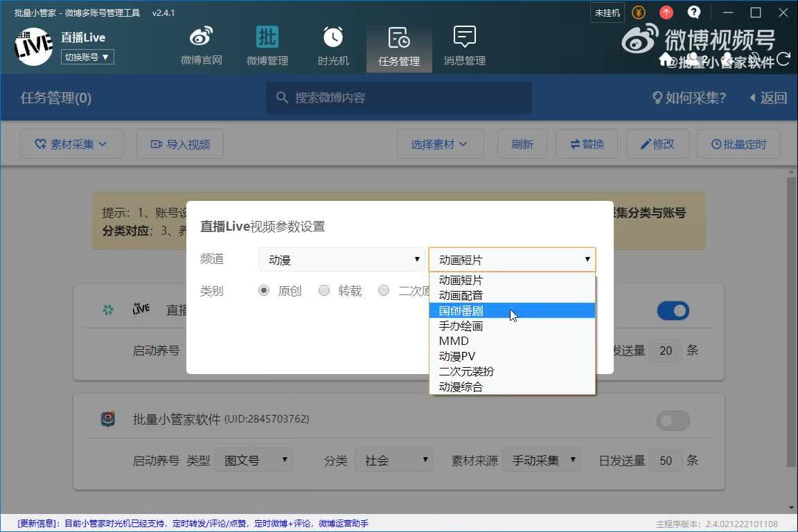798x532 pixels.
Task: Select the 原创 radio button
Action: (264, 291)
